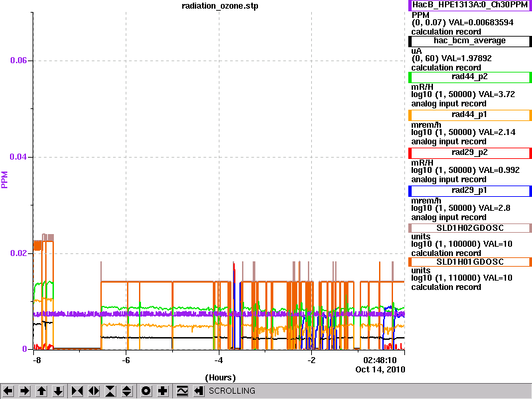This screenshot has height=399, width=532.
Task: Click the uA units label
Action: coord(417,51)
